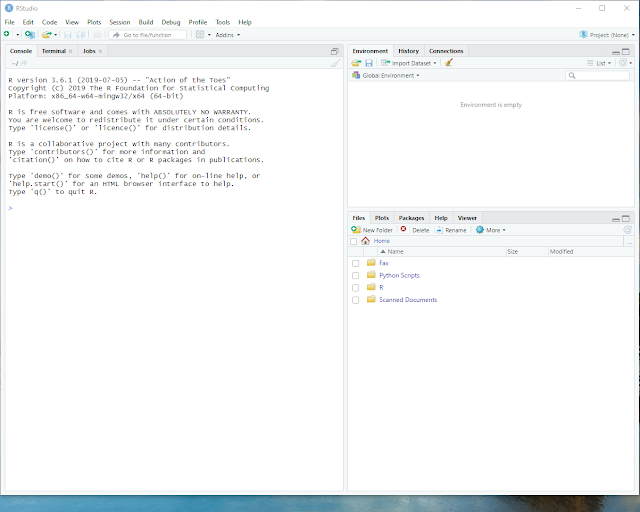Click the Delete button in Files
640x512 pixels.
point(415,230)
